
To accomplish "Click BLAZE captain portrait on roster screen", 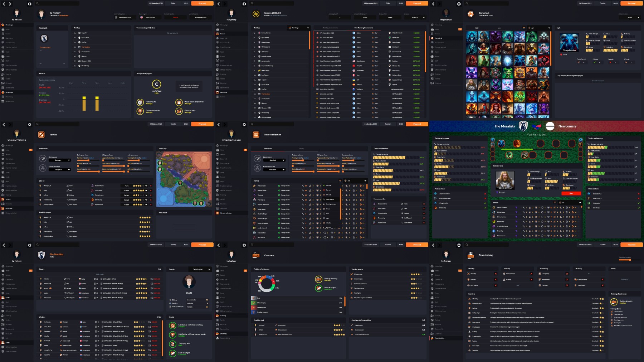I will click(189, 282).
